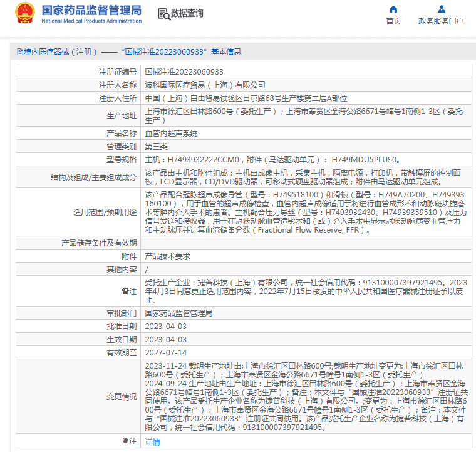Click the 附件 row label

pos(129,256)
